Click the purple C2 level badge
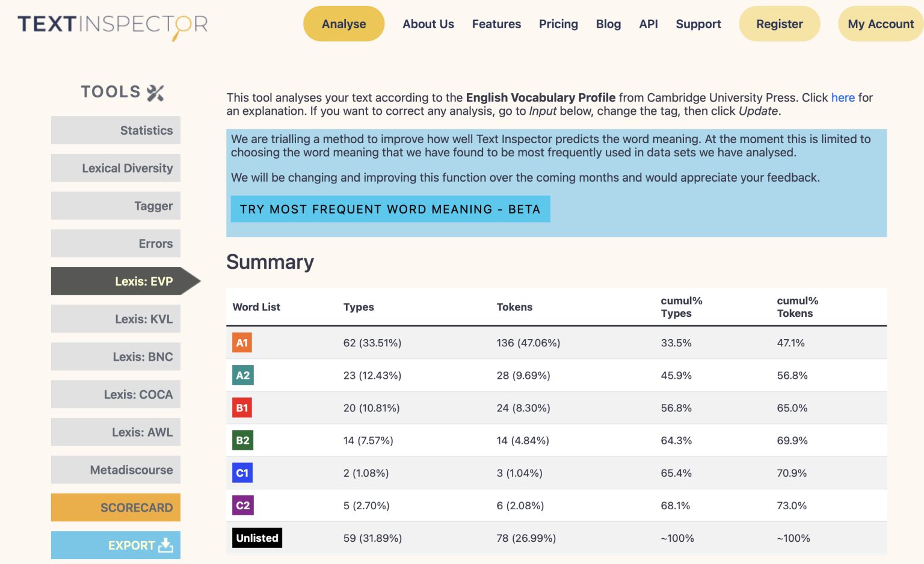Viewport: 924px width, 564px height. (242, 505)
